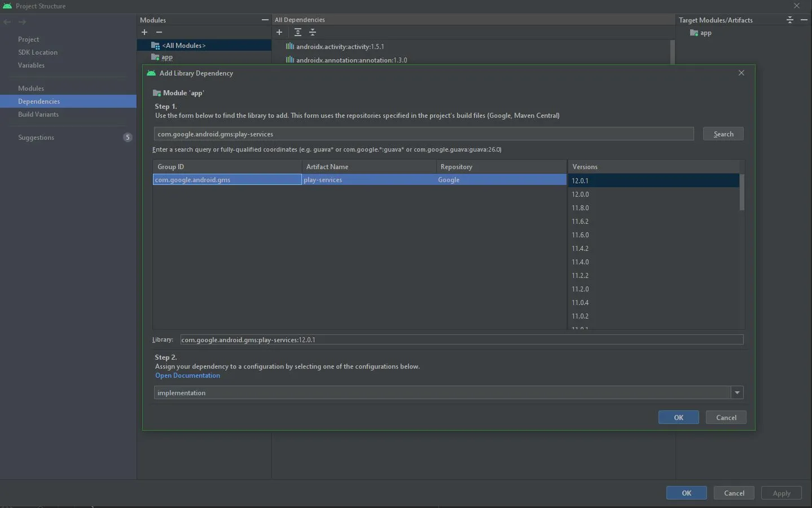Remove module with minus icon
This screenshot has width=812, height=508.
pos(159,33)
